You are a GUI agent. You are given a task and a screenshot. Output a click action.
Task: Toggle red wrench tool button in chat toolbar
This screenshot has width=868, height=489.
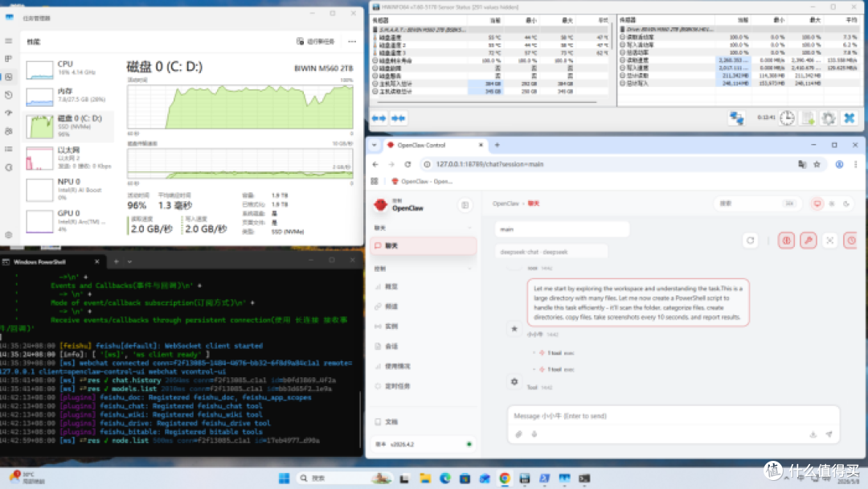tap(809, 240)
